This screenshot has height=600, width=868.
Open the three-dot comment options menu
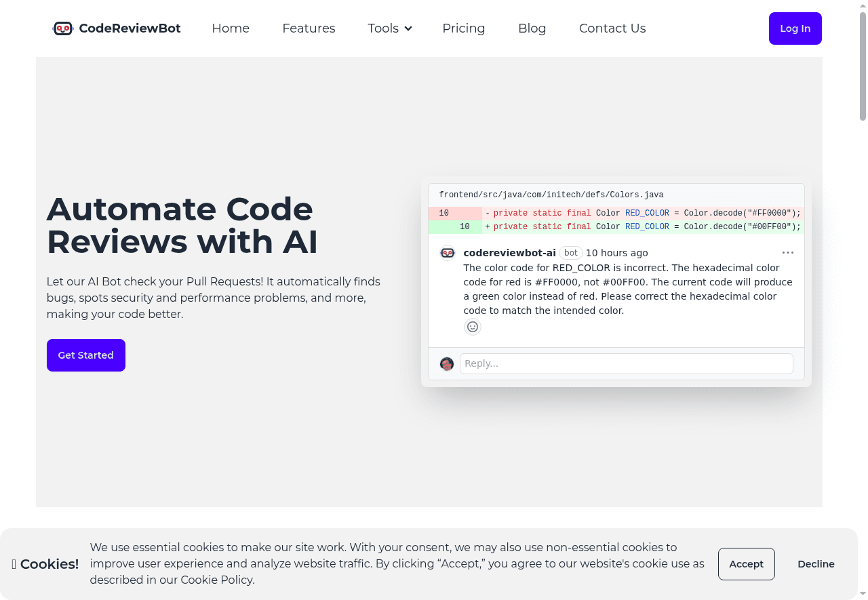(787, 252)
